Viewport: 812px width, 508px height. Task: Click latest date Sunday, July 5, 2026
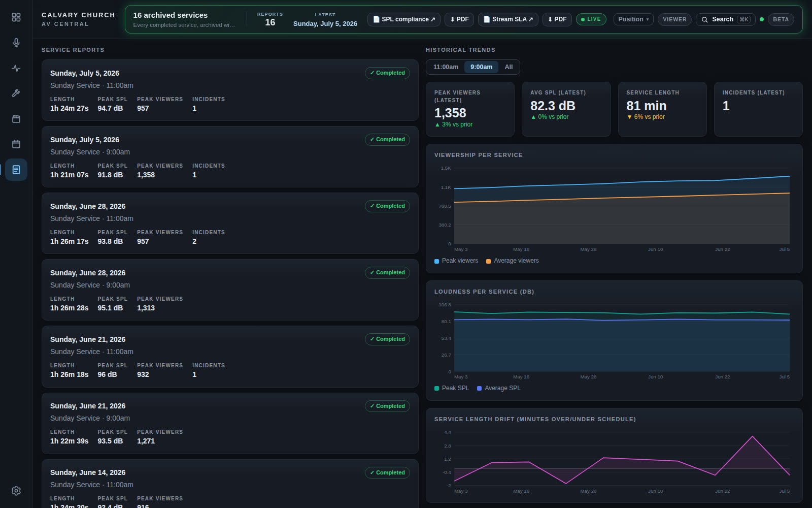(x=325, y=24)
